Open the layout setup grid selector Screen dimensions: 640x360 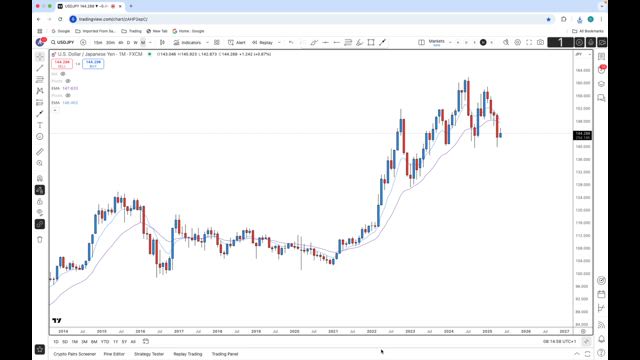click(421, 42)
